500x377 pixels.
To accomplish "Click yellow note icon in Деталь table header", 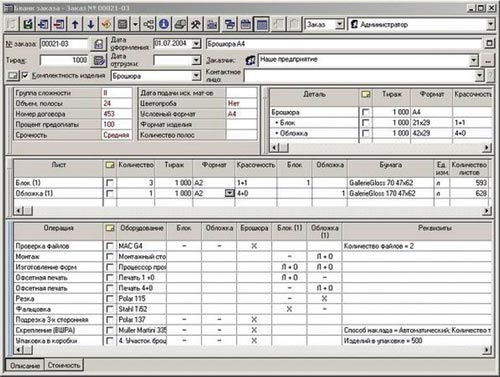I will (366, 95).
